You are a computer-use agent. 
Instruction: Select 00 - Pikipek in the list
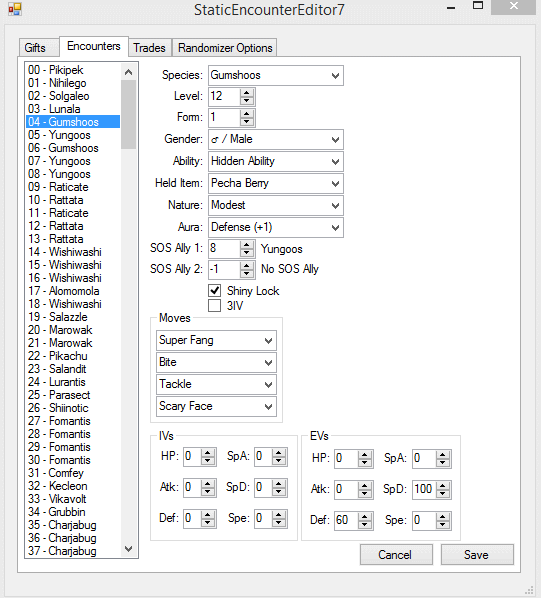tap(73, 70)
